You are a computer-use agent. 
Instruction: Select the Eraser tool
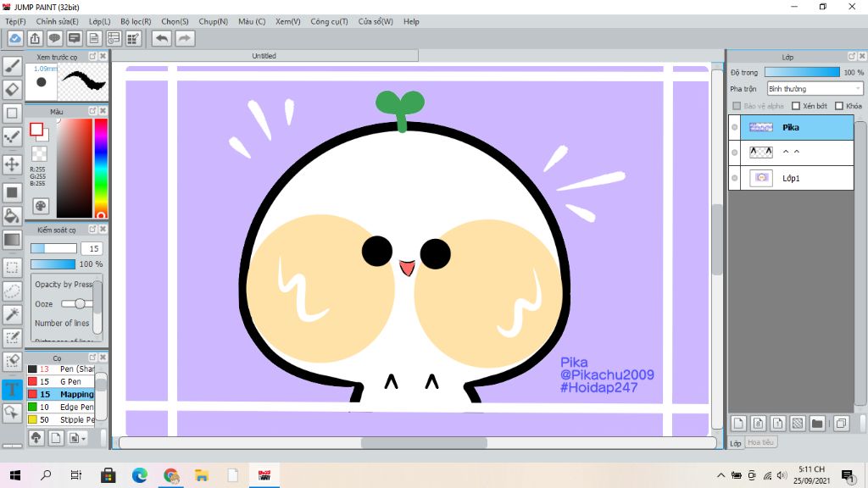(12, 89)
